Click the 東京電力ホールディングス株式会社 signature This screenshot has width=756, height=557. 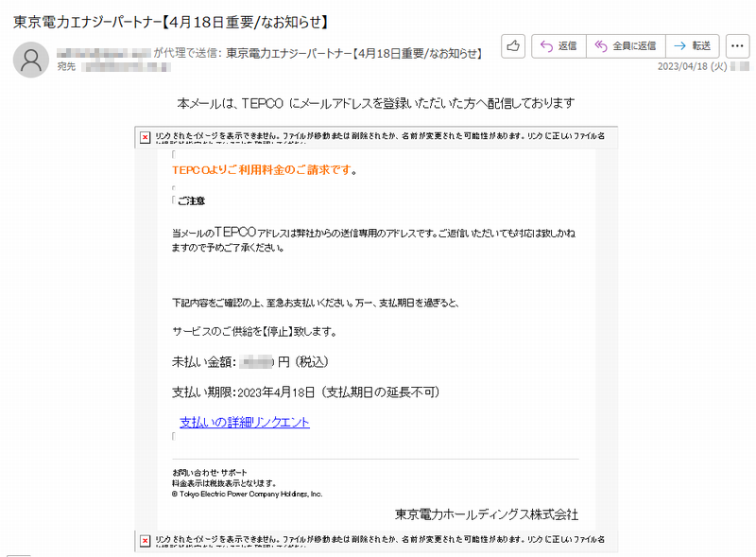(487, 514)
